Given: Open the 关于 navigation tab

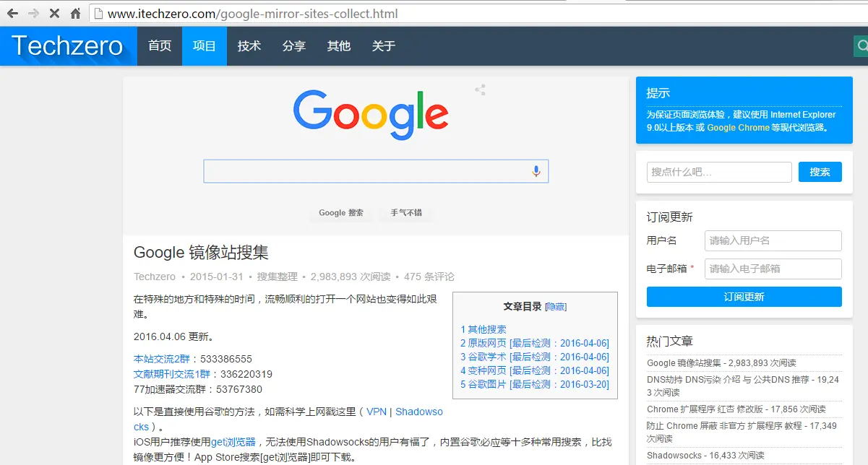Looking at the screenshot, I should pos(384,46).
